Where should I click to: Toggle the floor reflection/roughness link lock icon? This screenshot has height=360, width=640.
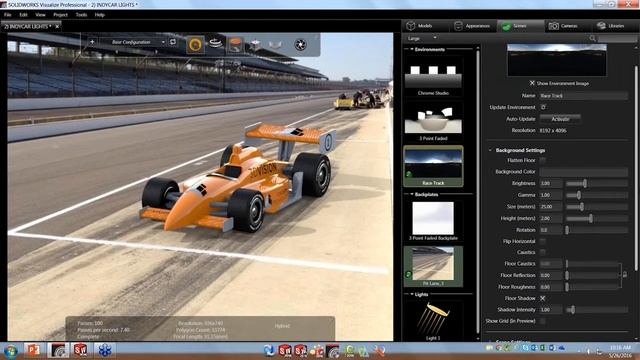(625, 275)
